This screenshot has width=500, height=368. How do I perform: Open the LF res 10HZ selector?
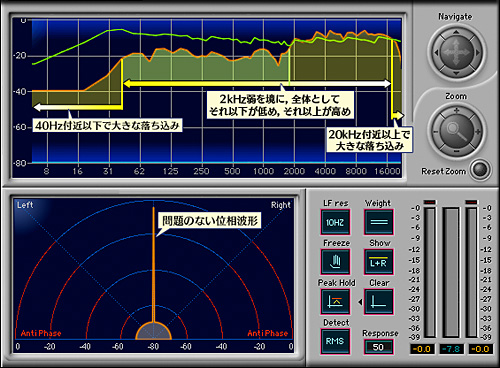[335, 222]
